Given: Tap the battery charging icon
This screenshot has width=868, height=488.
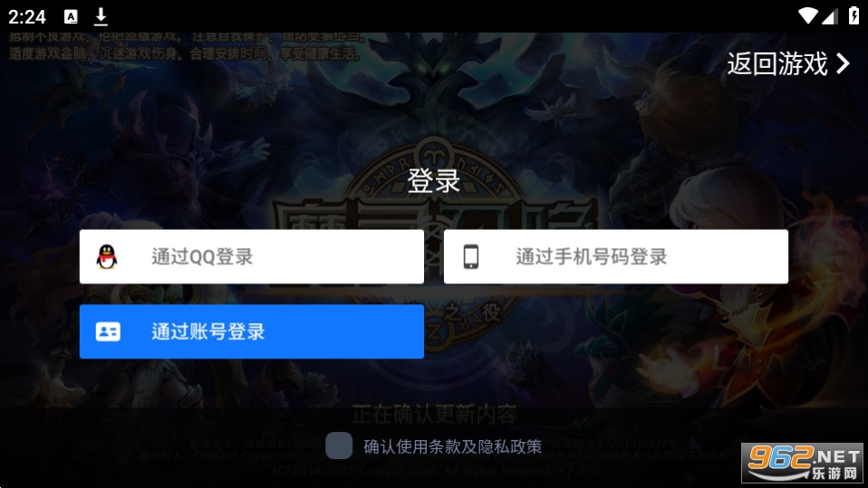Looking at the screenshot, I should point(854,15).
